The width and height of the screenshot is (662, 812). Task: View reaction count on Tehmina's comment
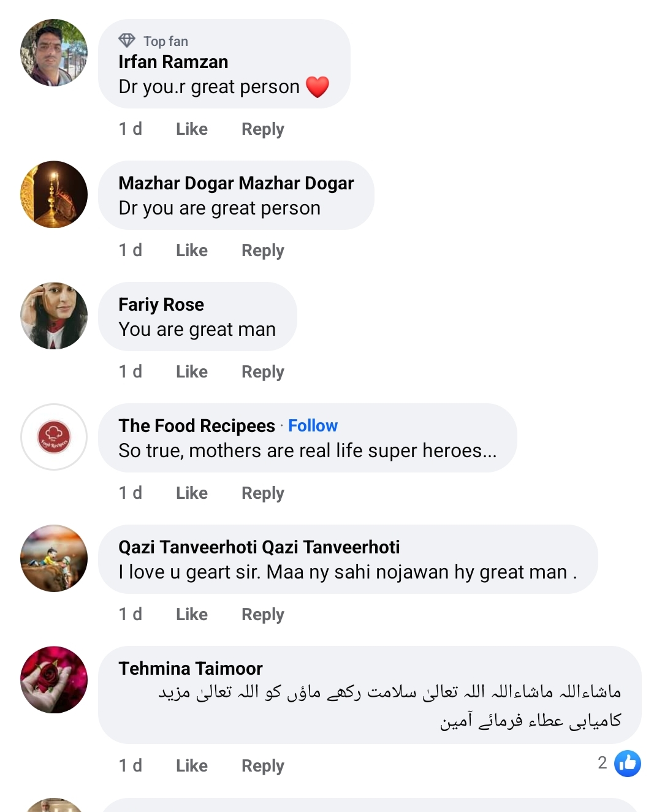tap(602, 763)
